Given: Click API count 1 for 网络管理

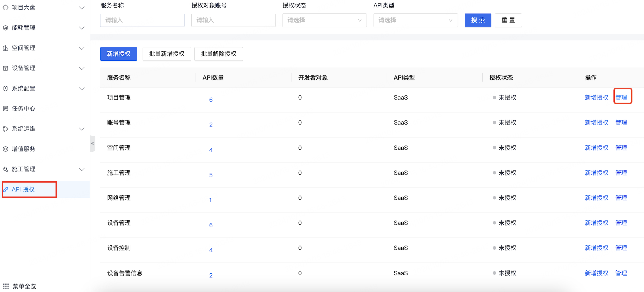Looking at the screenshot, I should pos(210,200).
